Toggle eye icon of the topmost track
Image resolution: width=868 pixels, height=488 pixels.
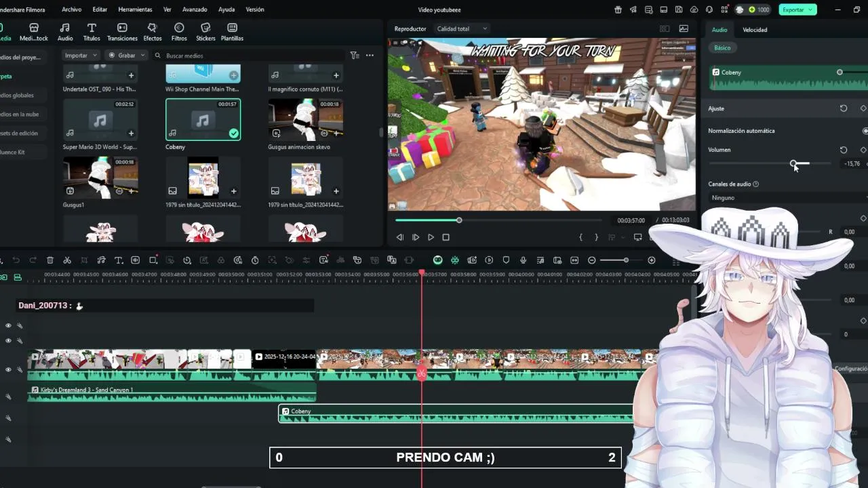click(8, 325)
